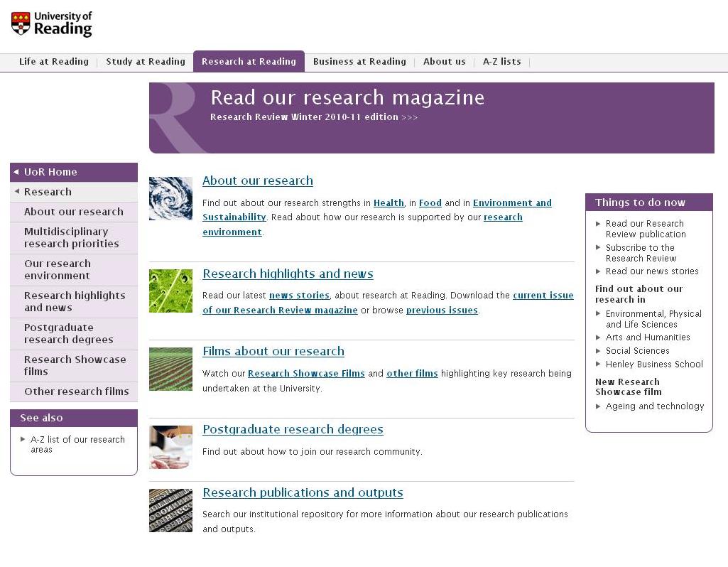Follow the Food link
This screenshot has height=567, width=728.
[x=430, y=203]
